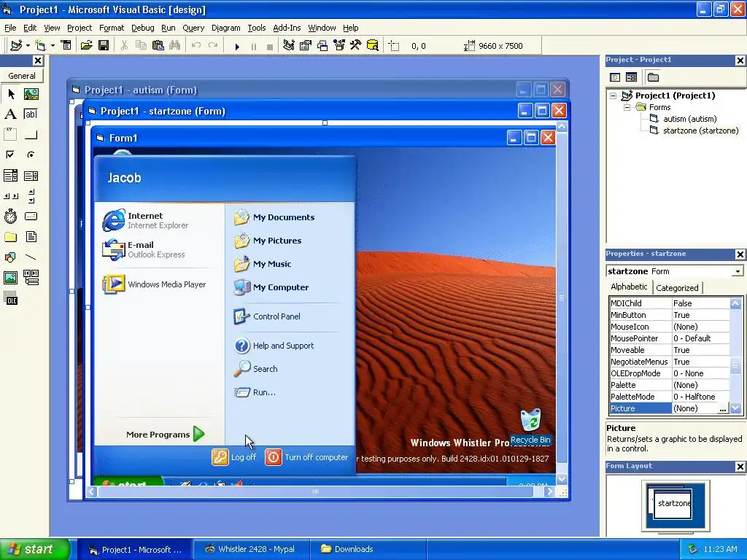Click the Open Project toolbar icon

86,45
